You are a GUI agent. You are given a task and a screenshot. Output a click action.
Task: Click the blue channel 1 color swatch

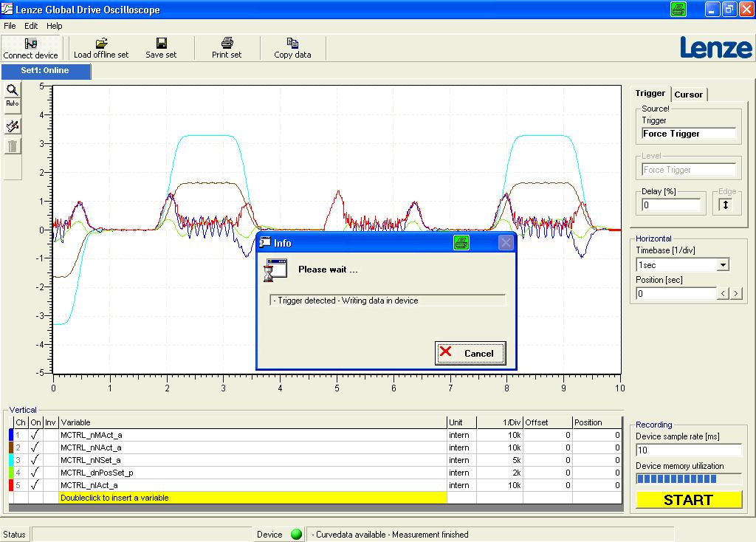coord(11,435)
